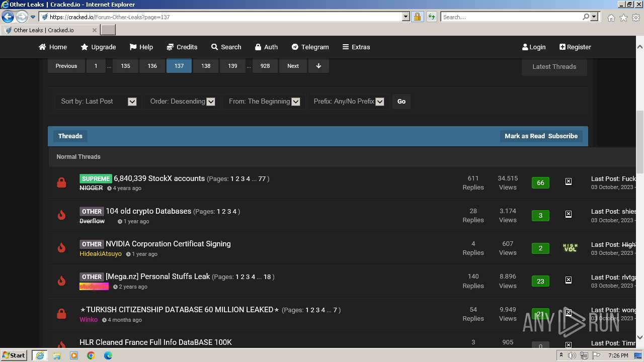
Task: Click the refresh page icon in address bar
Action: [x=431, y=17]
